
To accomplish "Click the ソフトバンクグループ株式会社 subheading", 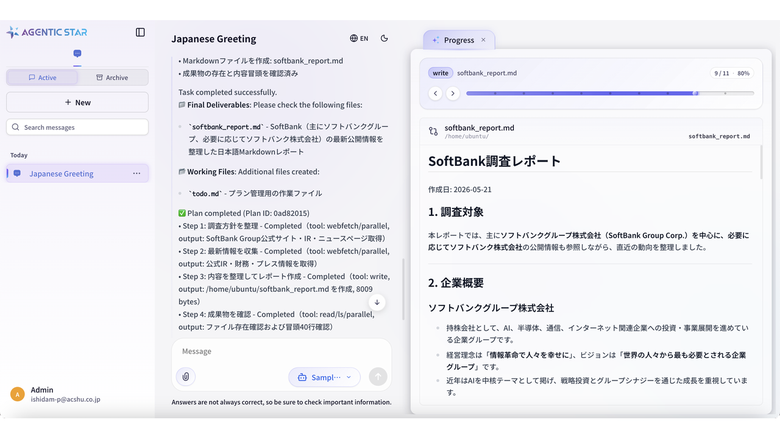I will (x=491, y=308).
